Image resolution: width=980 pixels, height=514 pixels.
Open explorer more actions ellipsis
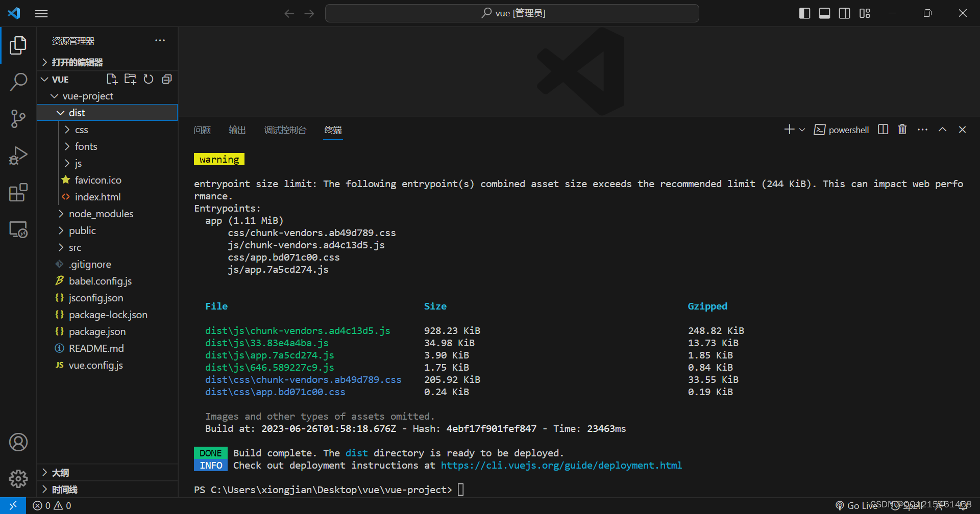pos(160,40)
